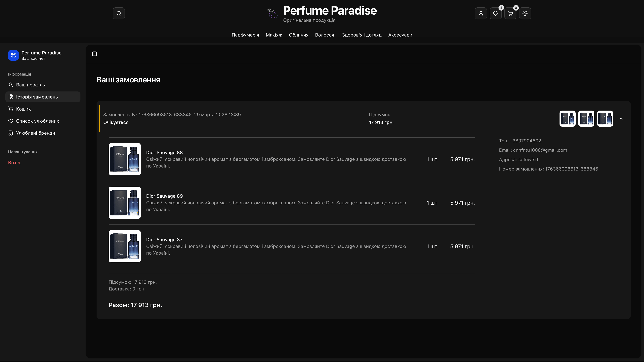
Task: Open the Dior Sauvage 88 product thumbnail
Action: click(x=125, y=159)
